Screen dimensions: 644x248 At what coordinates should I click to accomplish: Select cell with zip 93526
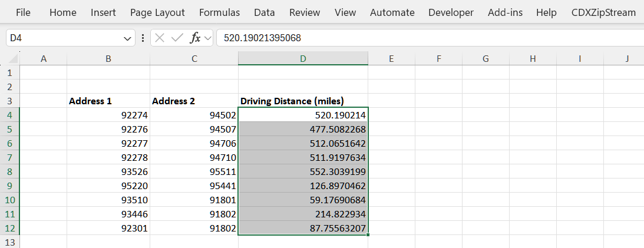[108, 171]
